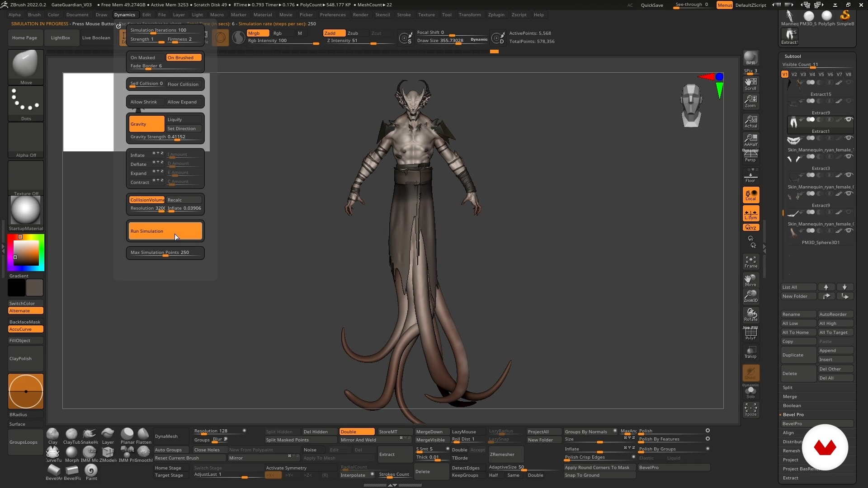The width and height of the screenshot is (868, 488).
Task: Select the Planar brush
Action: pos(127,436)
